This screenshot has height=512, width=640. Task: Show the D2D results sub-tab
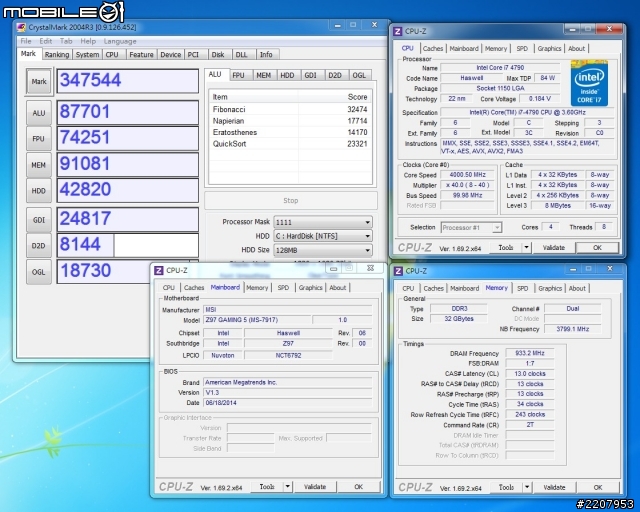(x=335, y=76)
